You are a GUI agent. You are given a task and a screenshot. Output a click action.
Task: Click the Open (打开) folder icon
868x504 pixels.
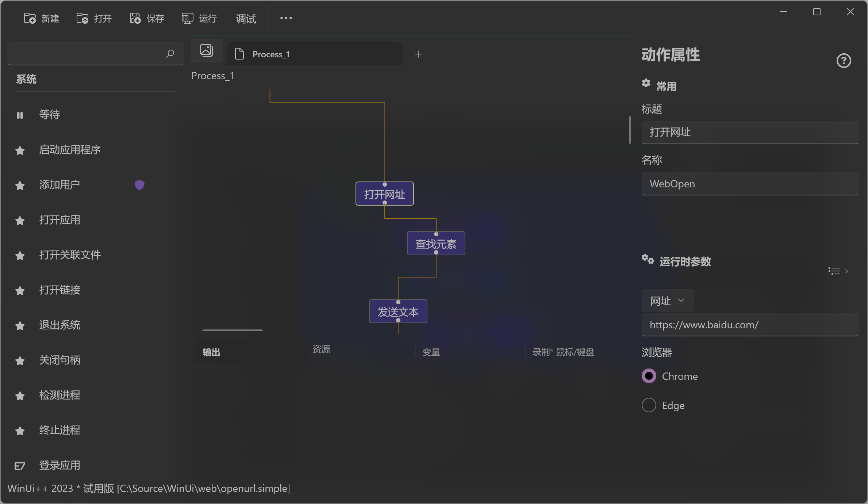pyautogui.click(x=82, y=18)
